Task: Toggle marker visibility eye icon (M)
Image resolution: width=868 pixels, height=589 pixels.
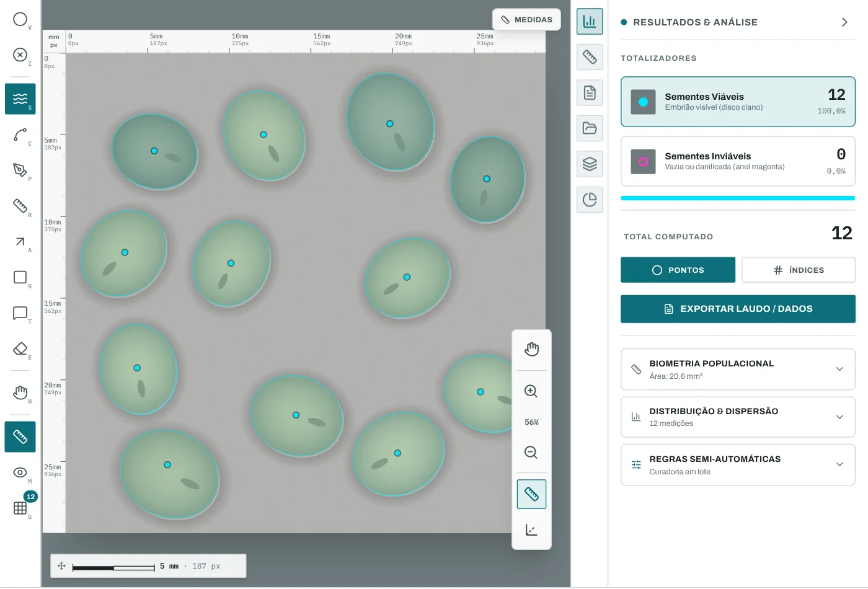Action: click(x=20, y=472)
